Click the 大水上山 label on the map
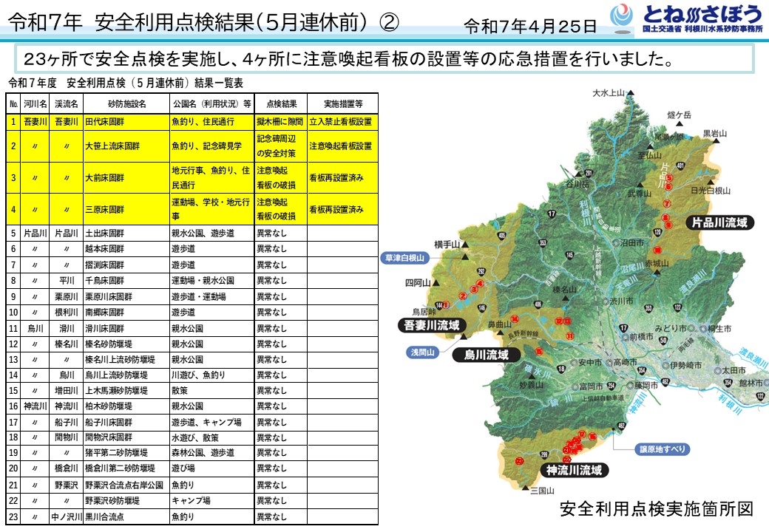 point(608,92)
